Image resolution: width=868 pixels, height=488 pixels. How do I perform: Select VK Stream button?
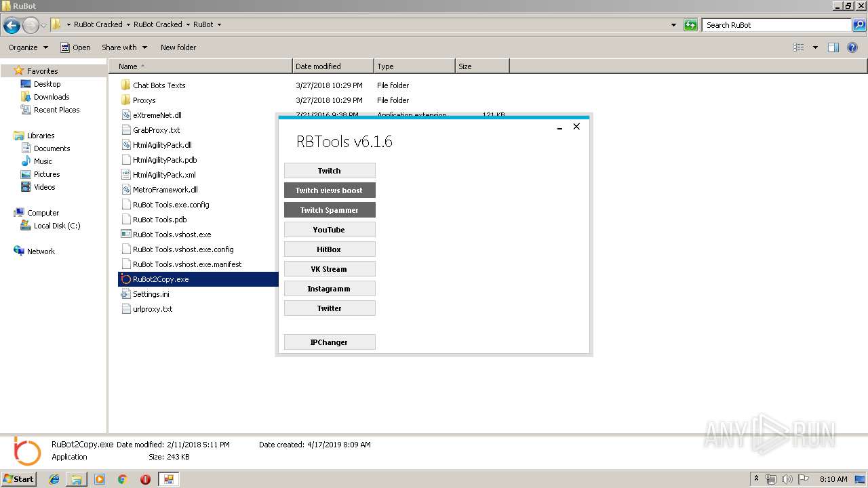click(330, 269)
